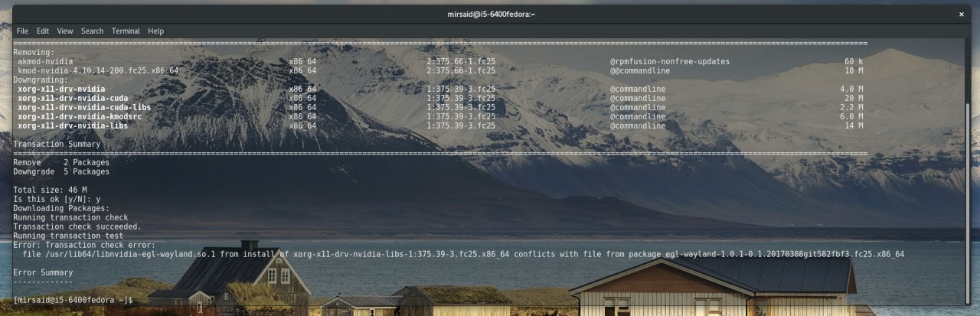
Task: Click the 'Downgrade 5 Packages' line
Action: click(x=61, y=171)
